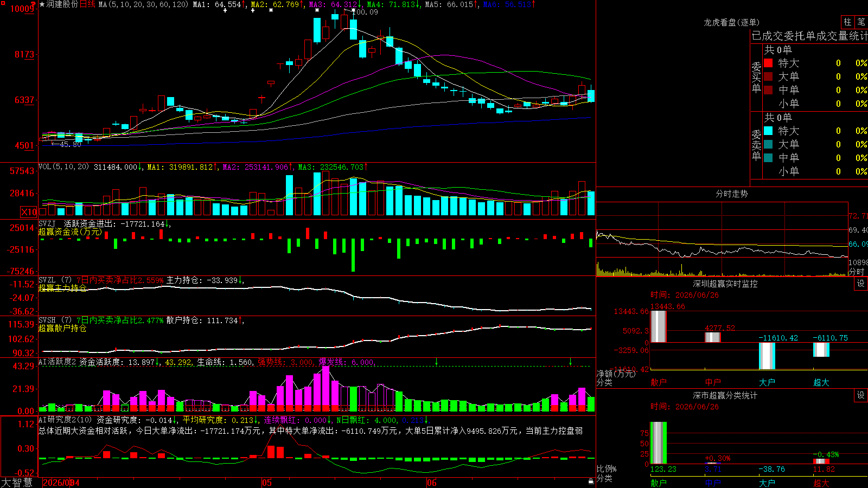Switch to 笔 tick view button

[861, 22]
